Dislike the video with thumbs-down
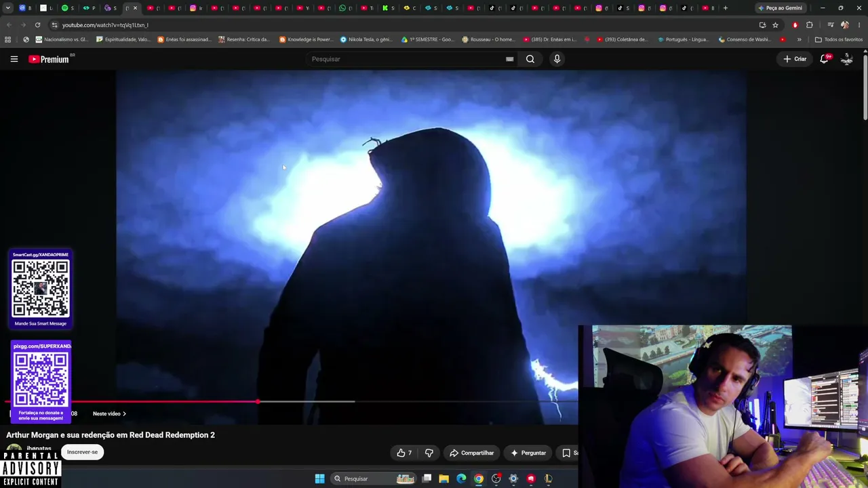Viewport: 868px width, 488px height. click(429, 453)
